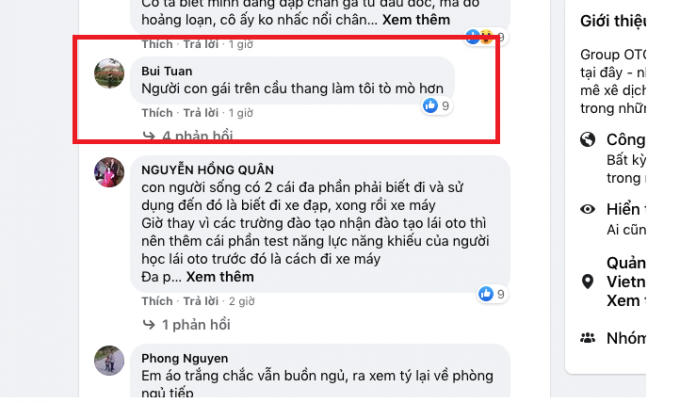Expand Xem thêm in NGUYỄN HỒNG QUÂN's comment
Image resolution: width=680 pixels, height=403 pixels.
pyautogui.click(x=220, y=277)
